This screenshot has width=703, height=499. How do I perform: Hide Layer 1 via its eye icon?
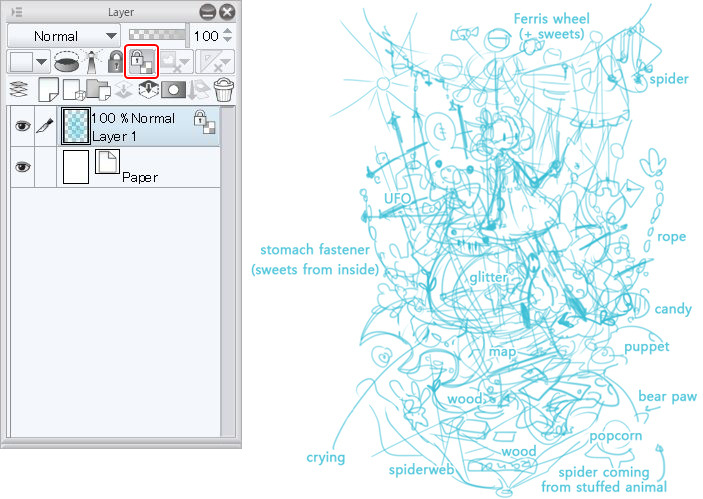point(22,126)
